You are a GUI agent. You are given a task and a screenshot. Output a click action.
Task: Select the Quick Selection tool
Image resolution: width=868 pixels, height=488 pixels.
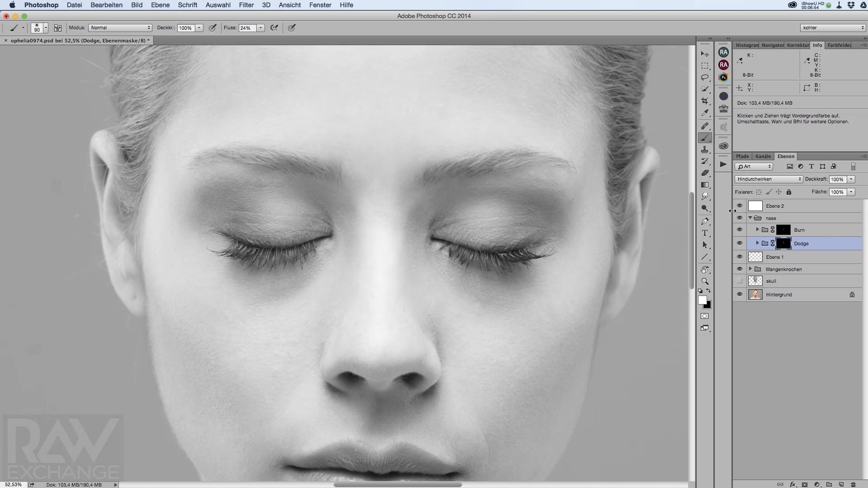coord(704,89)
